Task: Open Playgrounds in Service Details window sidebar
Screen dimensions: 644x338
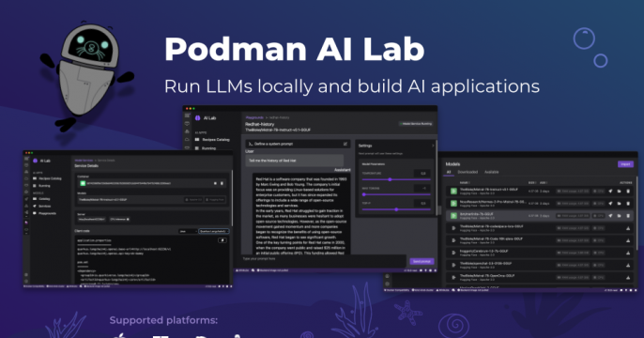Action: click(45, 213)
